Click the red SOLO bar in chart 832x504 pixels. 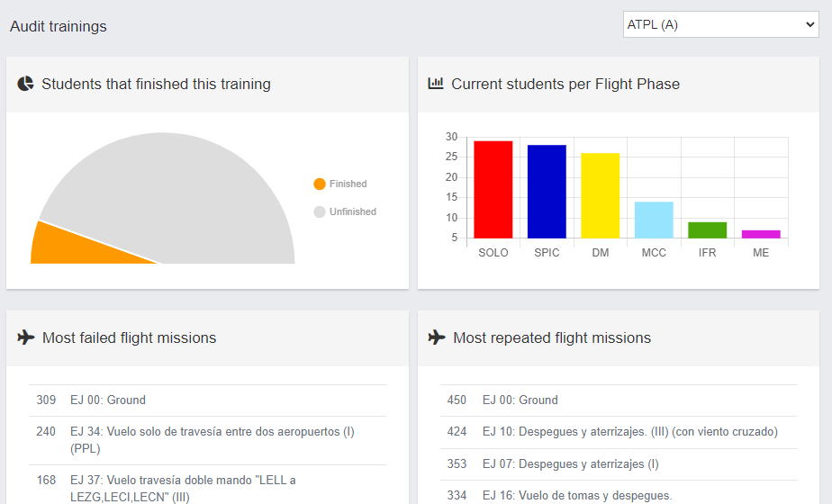pyautogui.click(x=493, y=190)
